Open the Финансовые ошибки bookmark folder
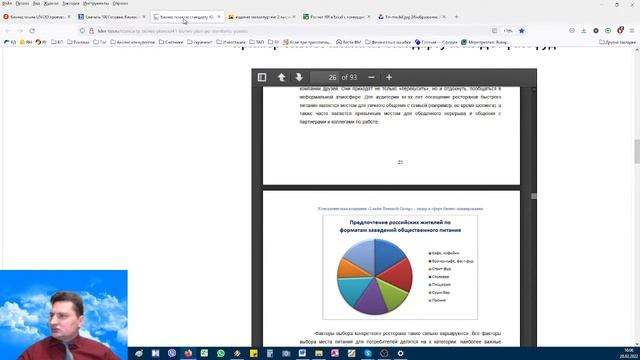640x360 pixels. tap(388, 42)
